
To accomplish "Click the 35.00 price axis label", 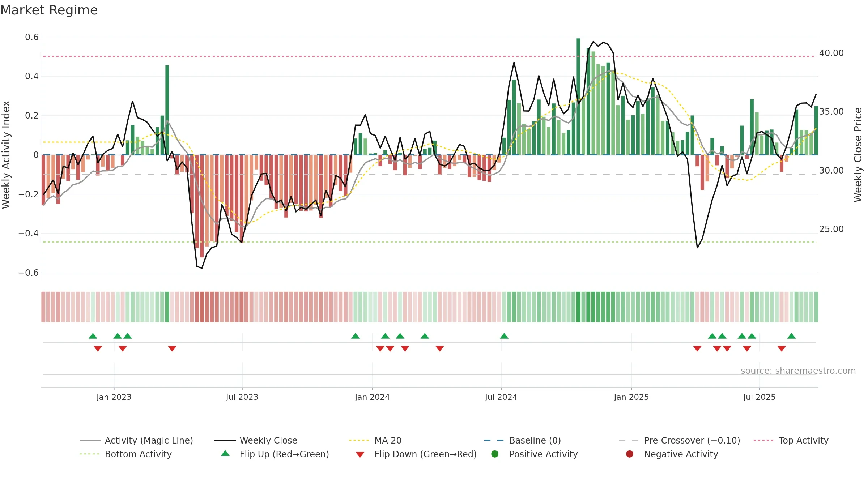I will (831, 112).
